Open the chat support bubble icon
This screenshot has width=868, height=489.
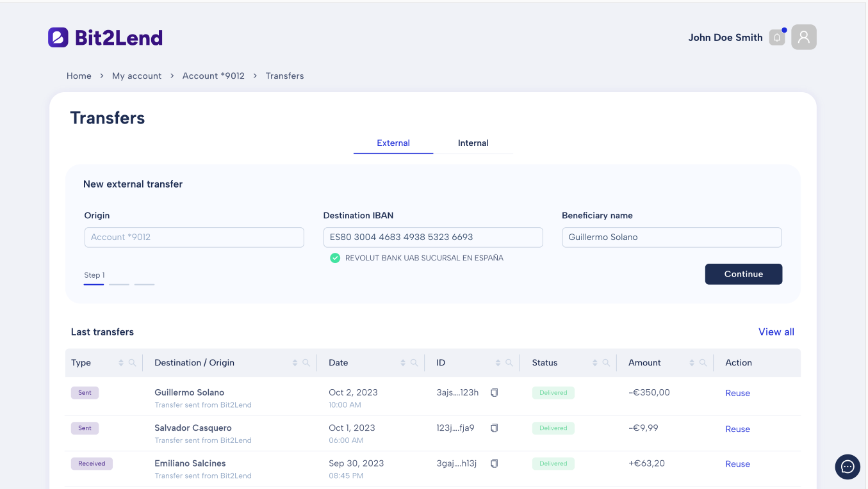pyautogui.click(x=848, y=467)
